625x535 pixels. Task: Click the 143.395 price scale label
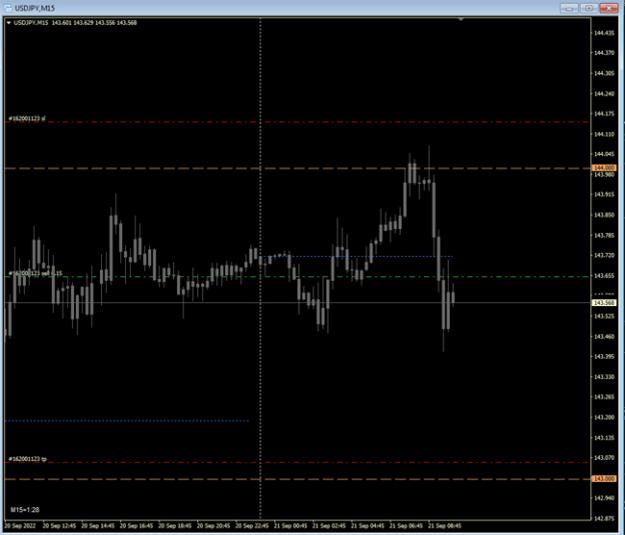[604, 356]
